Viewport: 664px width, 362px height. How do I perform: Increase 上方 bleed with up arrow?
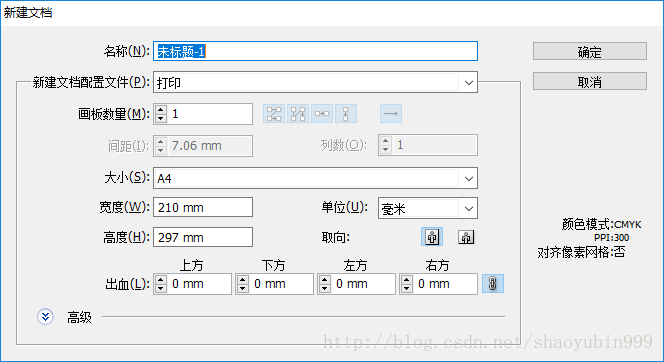coord(160,279)
